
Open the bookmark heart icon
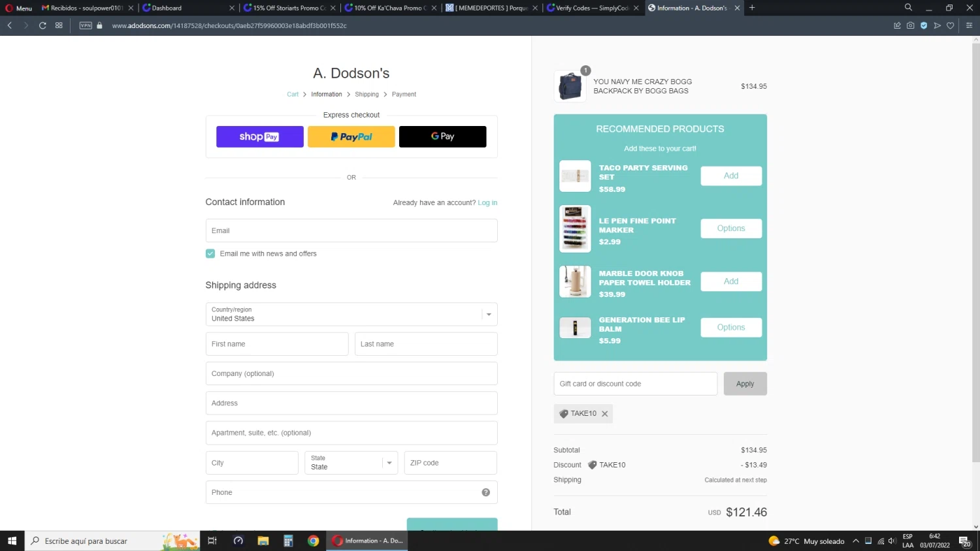coord(951,25)
